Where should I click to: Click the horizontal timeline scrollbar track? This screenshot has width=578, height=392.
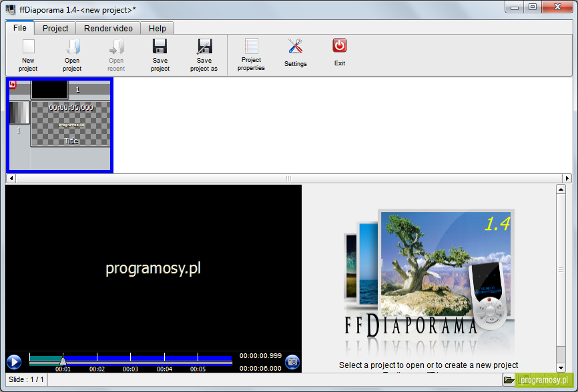(x=289, y=178)
